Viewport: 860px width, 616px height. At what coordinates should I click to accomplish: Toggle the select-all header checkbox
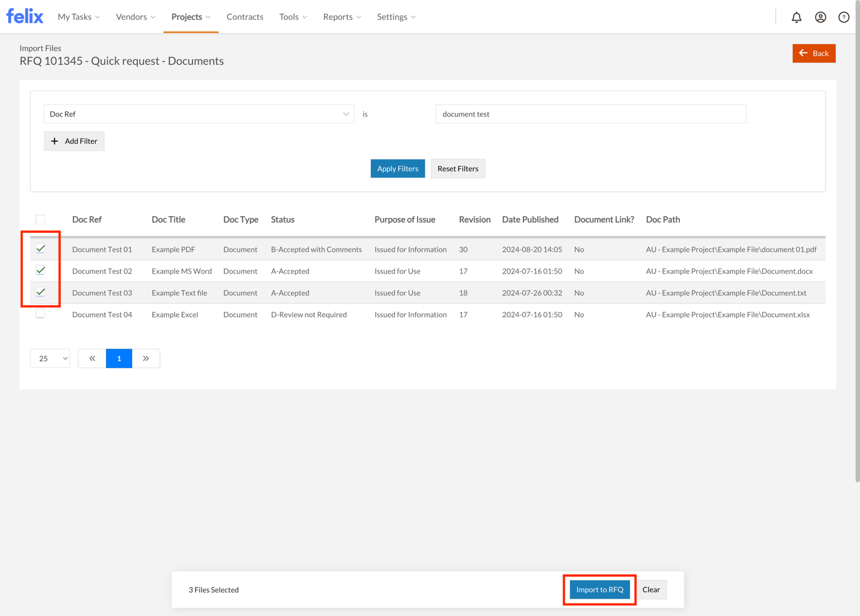[x=41, y=219]
